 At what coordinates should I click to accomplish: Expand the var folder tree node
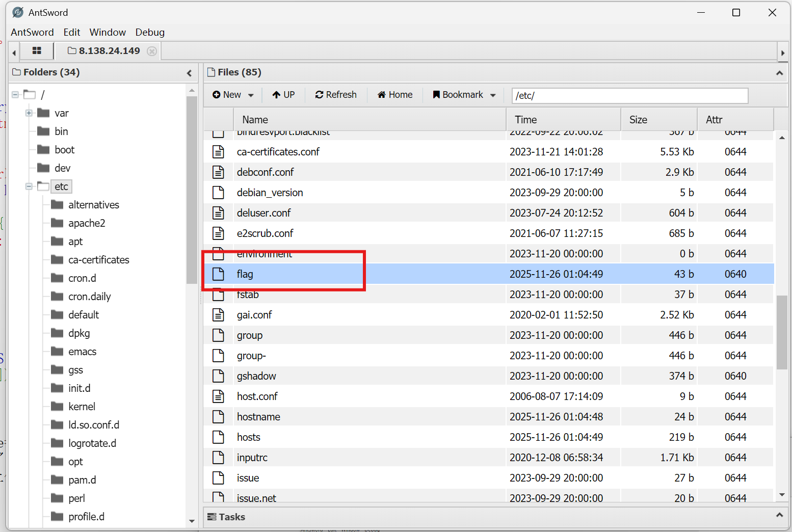pos(29,113)
